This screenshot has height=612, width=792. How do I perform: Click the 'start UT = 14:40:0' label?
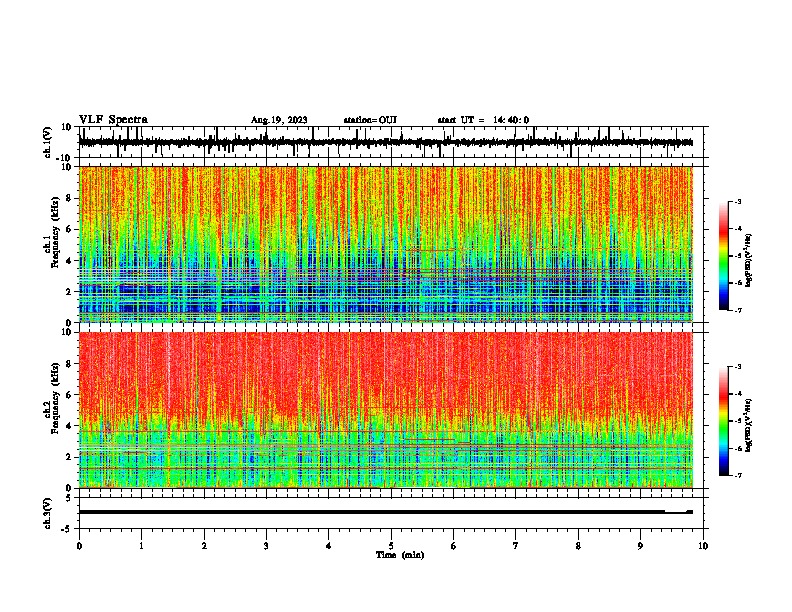tap(483, 120)
